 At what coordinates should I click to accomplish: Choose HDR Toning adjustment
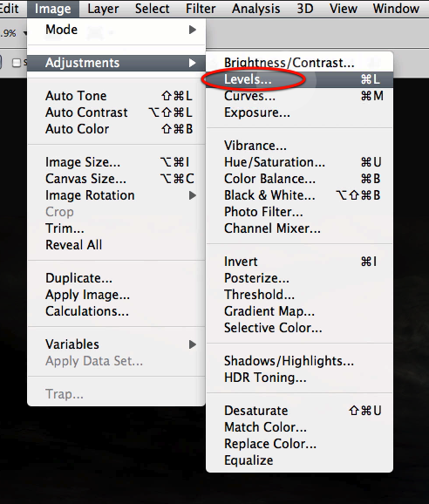click(x=299, y=378)
